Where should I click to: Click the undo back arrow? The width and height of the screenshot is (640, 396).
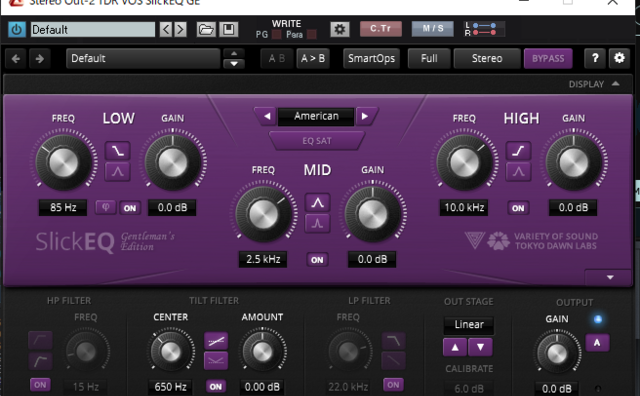tap(16, 59)
